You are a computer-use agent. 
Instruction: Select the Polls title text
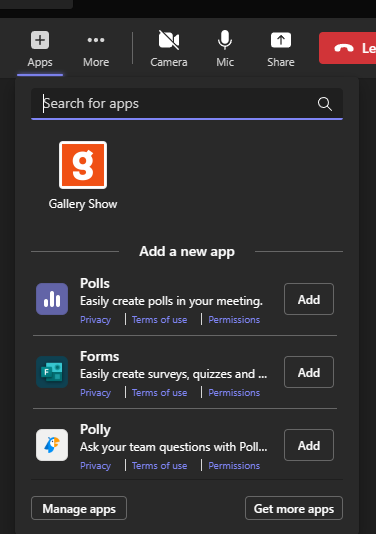pyautogui.click(x=95, y=283)
